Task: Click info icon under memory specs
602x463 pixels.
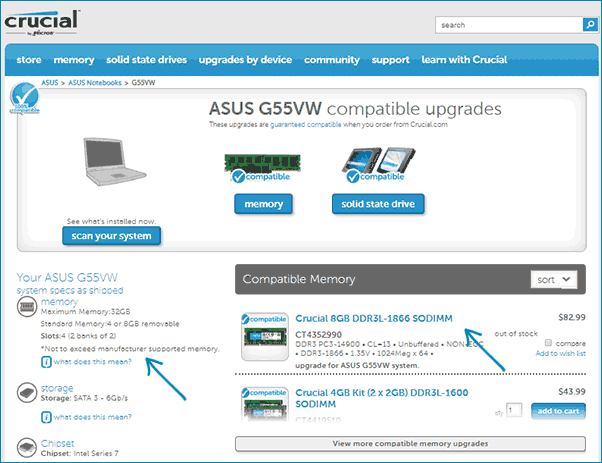Action: click(46, 362)
